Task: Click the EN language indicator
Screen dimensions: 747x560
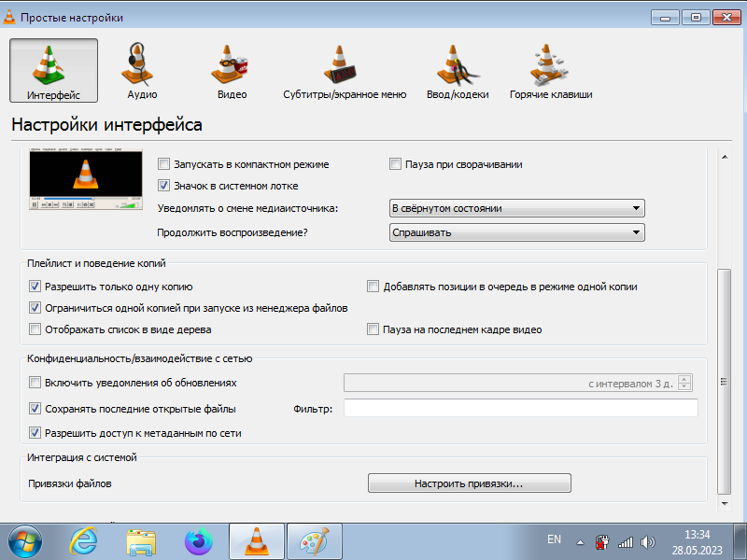Action: pyautogui.click(x=554, y=539)
